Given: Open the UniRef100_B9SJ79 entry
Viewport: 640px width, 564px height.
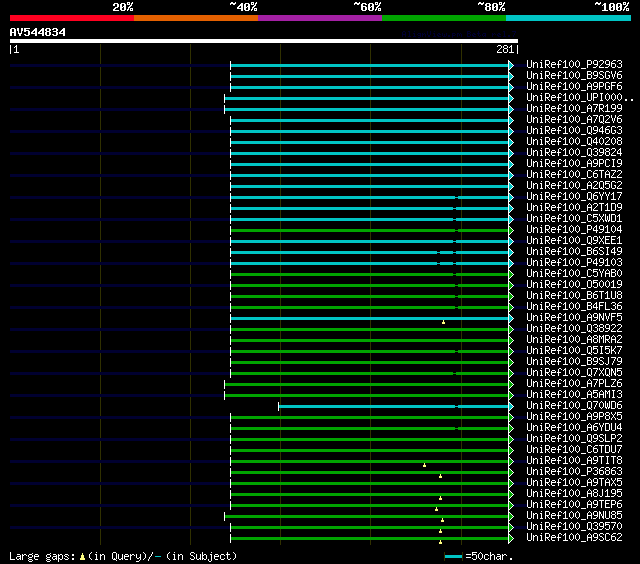Looking at the screenshot, I should pos(574,362).
